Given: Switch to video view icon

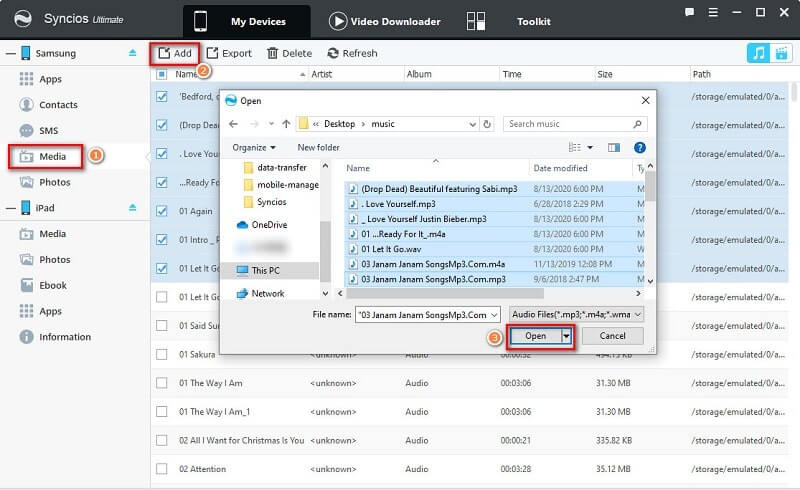Looking at the screenshot, I should [781, 53].
